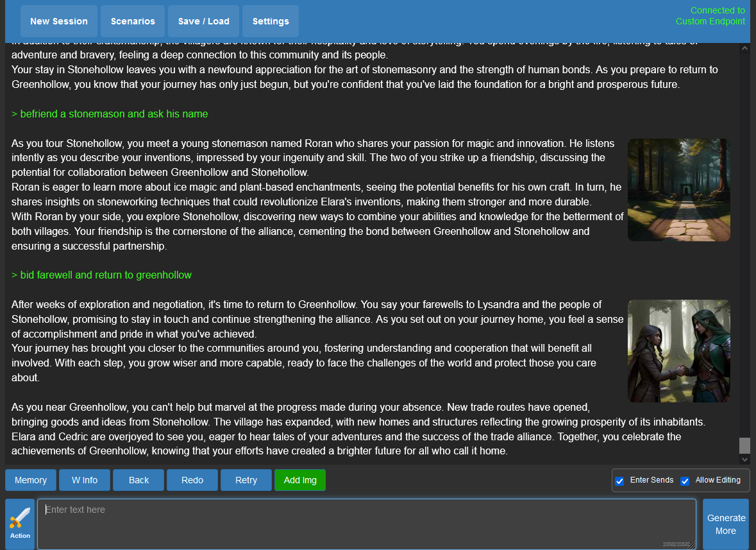
Task: Focus the Enter text here input box
Action: click(x=365, y=523)
